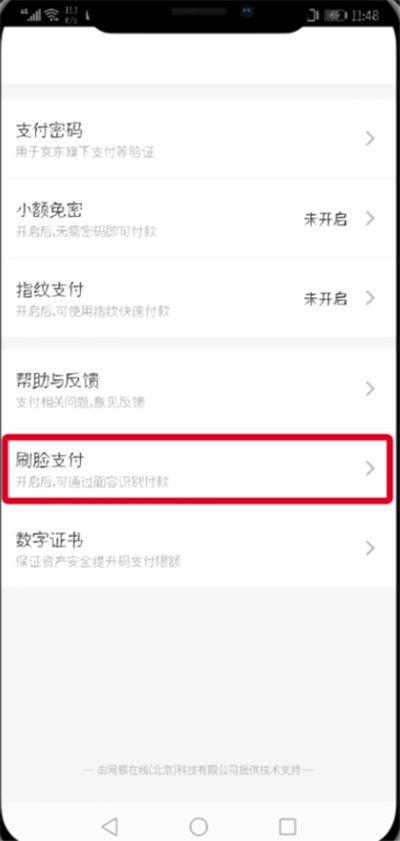The height and width of the screenshot is (841, 400).
Task: Open the 小额免密 chevron arrow
Action: point(370,218)
